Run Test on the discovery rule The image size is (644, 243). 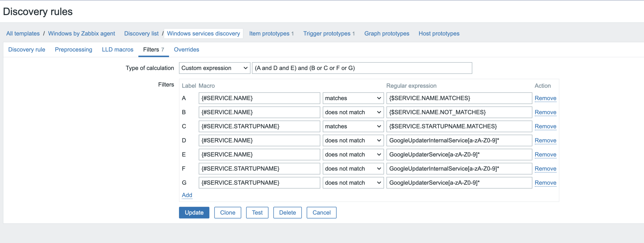pyautogui.click(x=257, y=213)
